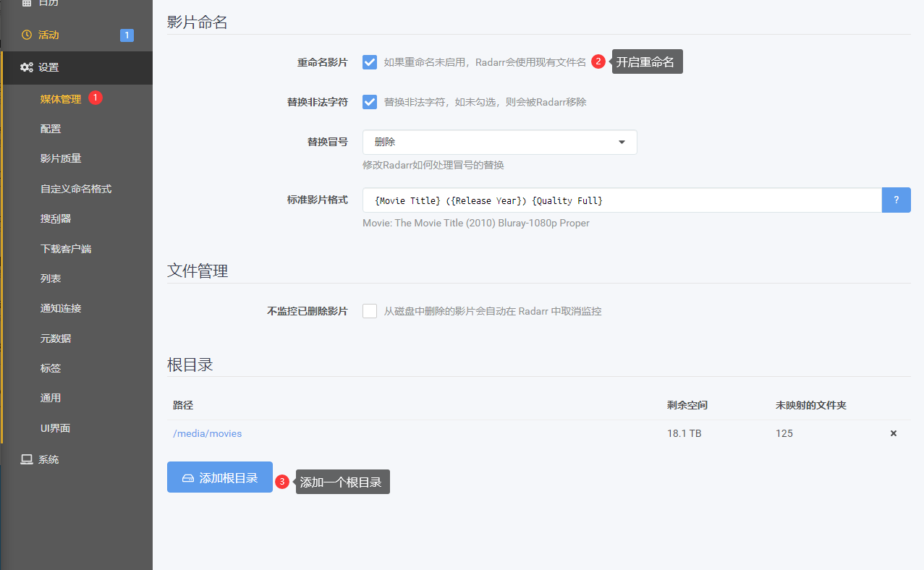Click the gears icon beside 设置

[x=27, y=67]
